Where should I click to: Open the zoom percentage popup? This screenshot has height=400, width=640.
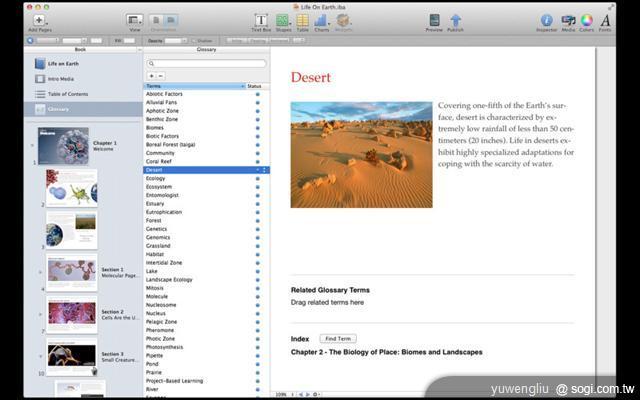[x=284, y=394]
